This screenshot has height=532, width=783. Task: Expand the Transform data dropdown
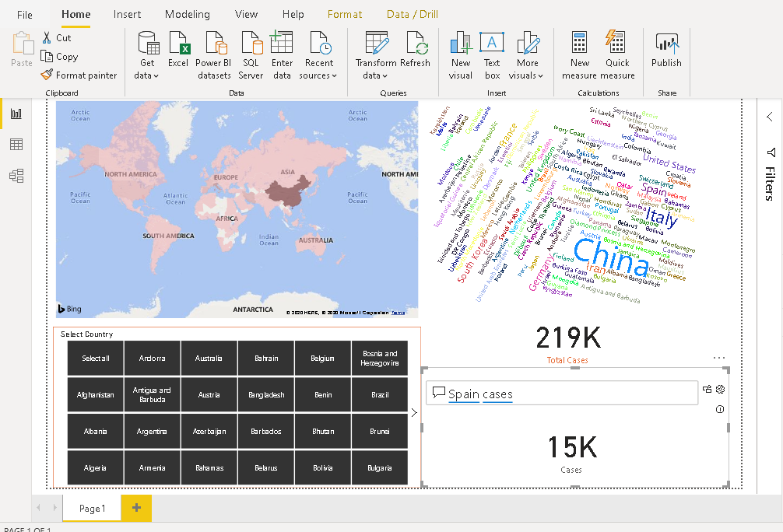(x=375, y=75)
